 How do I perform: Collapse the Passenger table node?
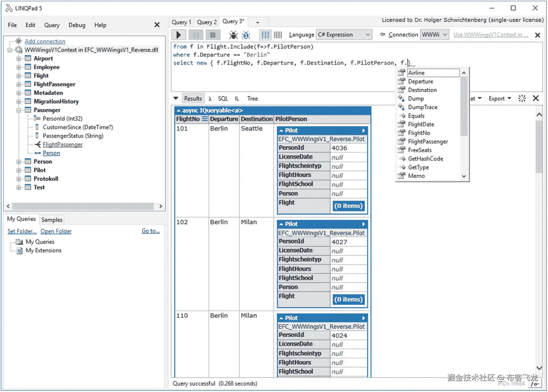point(19,110)
